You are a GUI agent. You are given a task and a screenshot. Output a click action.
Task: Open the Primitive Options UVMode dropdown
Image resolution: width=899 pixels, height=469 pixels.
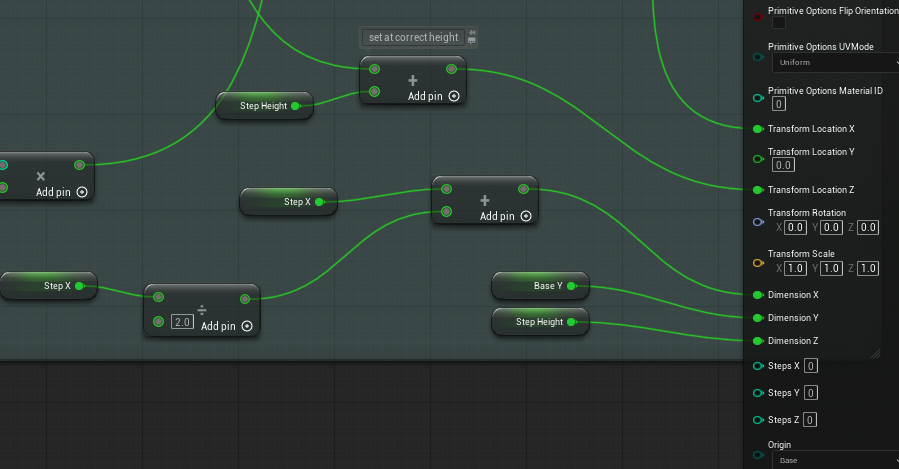pos(834,62)
